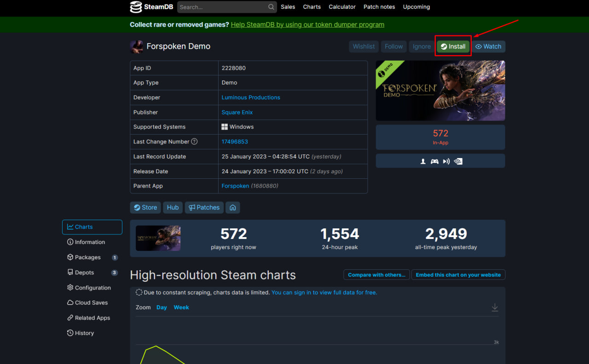Open Charts in top navigation
This screenshot has width=589, height=364.
[312, 7]
